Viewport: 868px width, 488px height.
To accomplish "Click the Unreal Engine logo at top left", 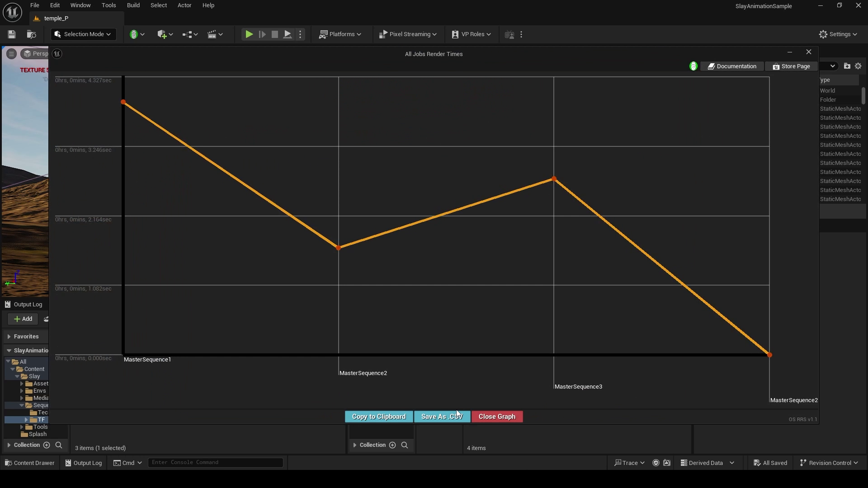I will (x=12, y=12).
